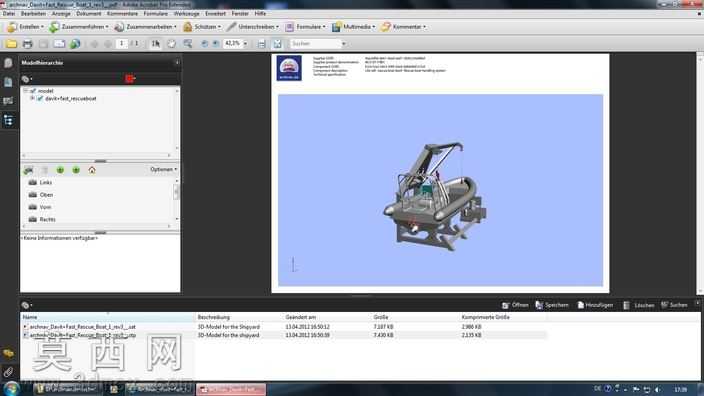Click the second green view navigation icon
Screen dimensions: 704x396
click(x=76, y=170)
